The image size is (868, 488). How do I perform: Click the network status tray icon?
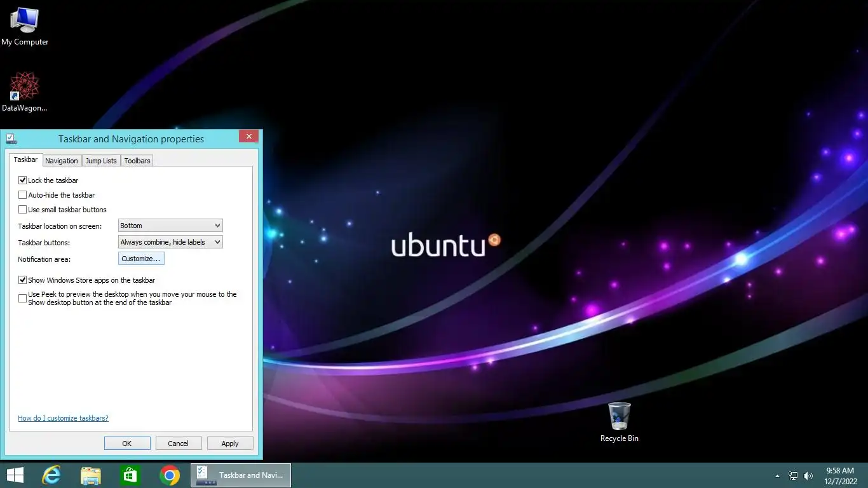[x=793, y=476]
